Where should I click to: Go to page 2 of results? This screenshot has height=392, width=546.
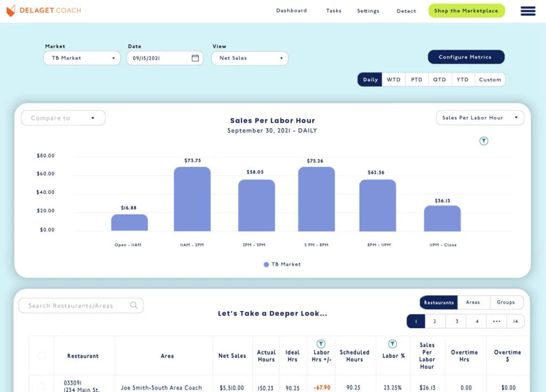435,321
